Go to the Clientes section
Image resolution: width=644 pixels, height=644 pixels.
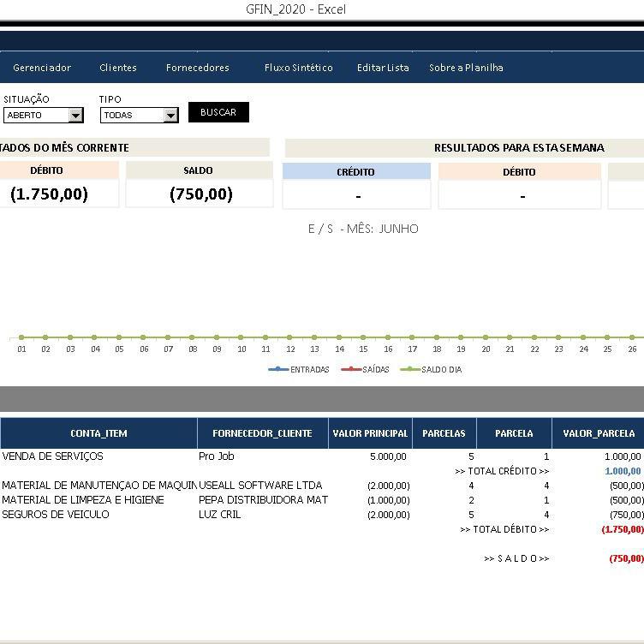coord(118,68)
